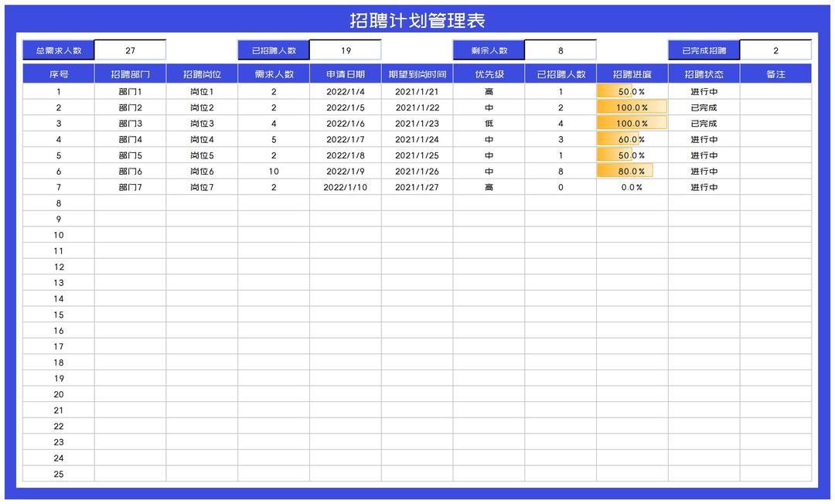
Task: Select the 部门5 department cell
Action: click(x=131, y=155)
